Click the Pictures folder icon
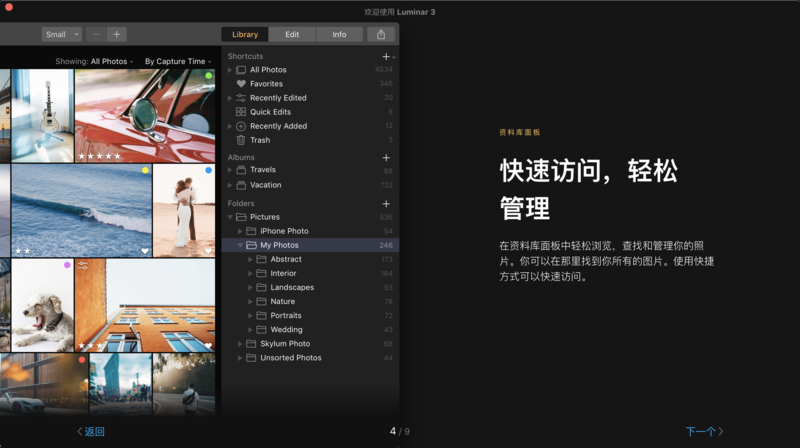800x448 pixels. coord(241,217)
